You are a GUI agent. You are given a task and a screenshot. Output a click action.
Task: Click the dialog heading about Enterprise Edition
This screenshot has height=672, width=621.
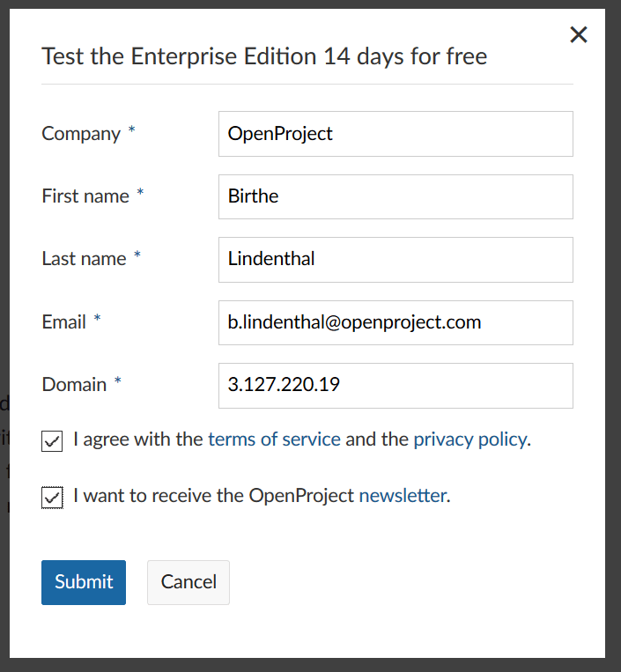tap(264, 57)
